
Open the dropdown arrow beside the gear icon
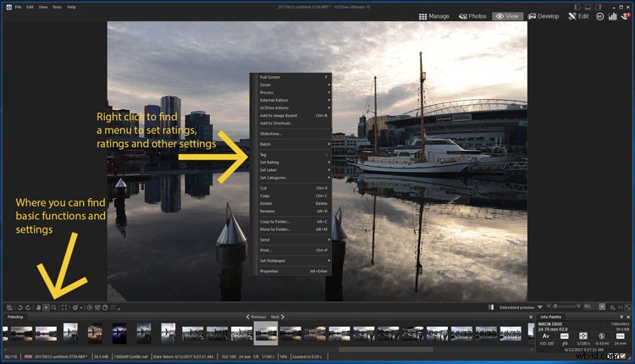click(x=81, y=308)
